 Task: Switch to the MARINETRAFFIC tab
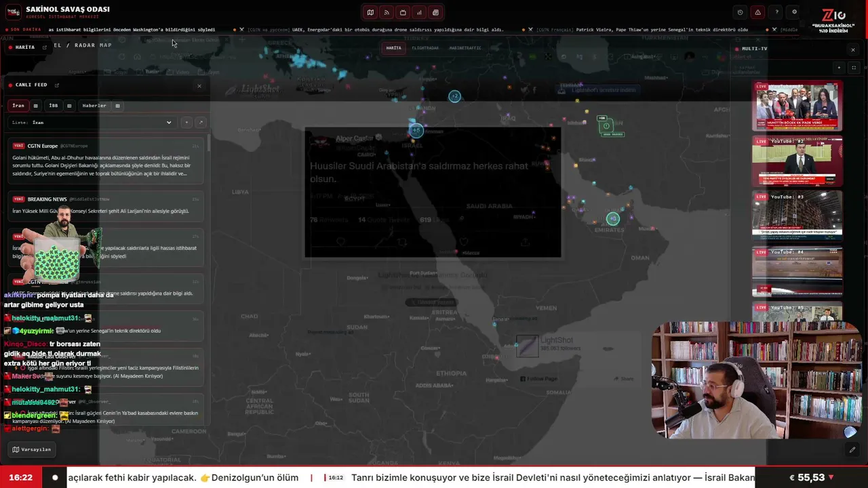point(465,48)
